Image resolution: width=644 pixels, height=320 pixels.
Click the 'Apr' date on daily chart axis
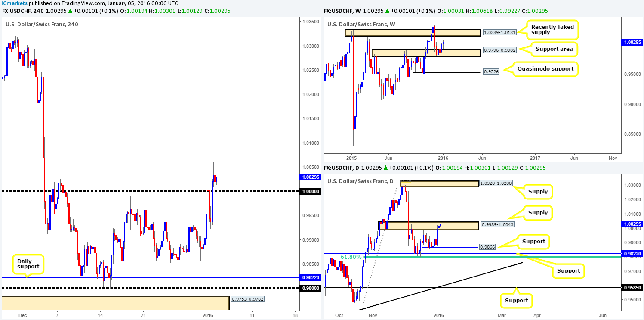point(537,314)
